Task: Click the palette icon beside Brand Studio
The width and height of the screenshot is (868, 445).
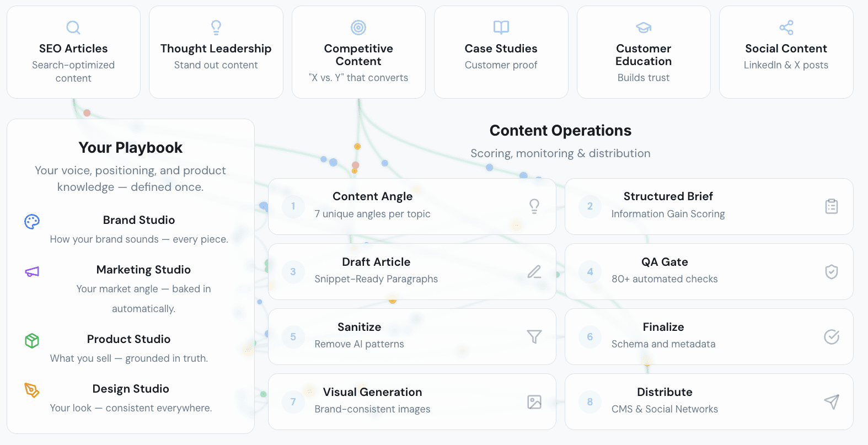Action: tap(32, 222)
